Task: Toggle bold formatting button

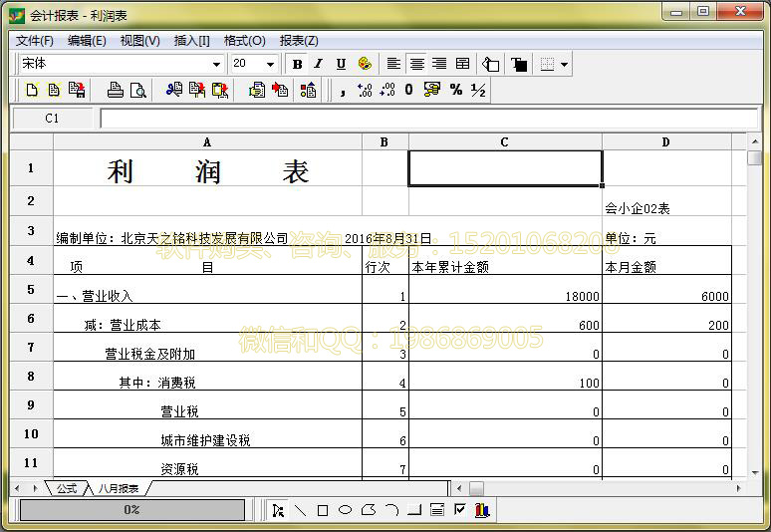Action: pos(297,64)
